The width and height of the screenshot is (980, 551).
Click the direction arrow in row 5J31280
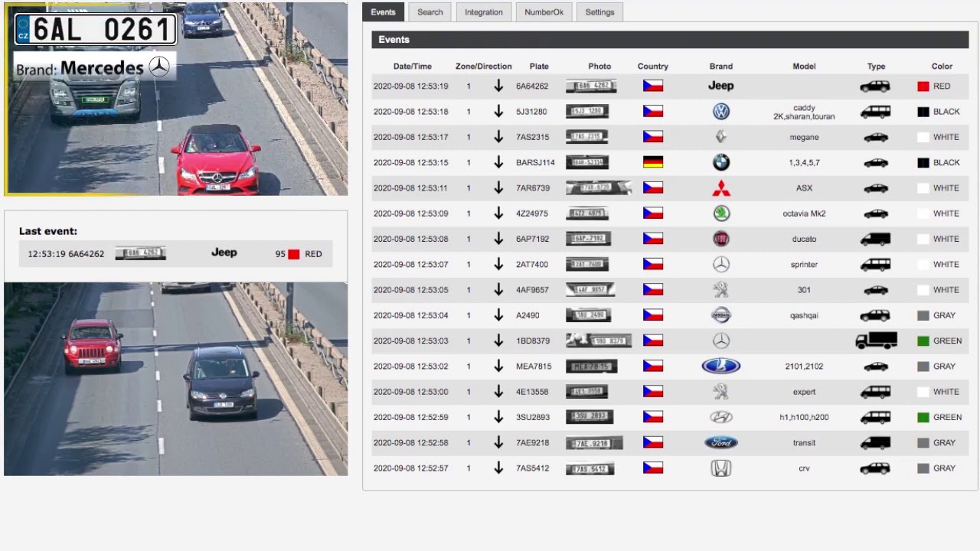[498, 112]
